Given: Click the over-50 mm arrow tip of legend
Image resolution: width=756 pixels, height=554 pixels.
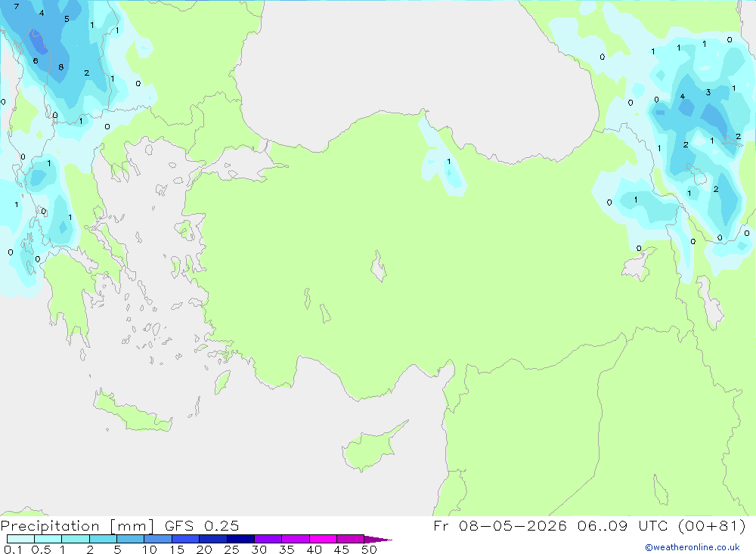Looking at the screenshot, I should pyautogui.click(x=378, y=540).
